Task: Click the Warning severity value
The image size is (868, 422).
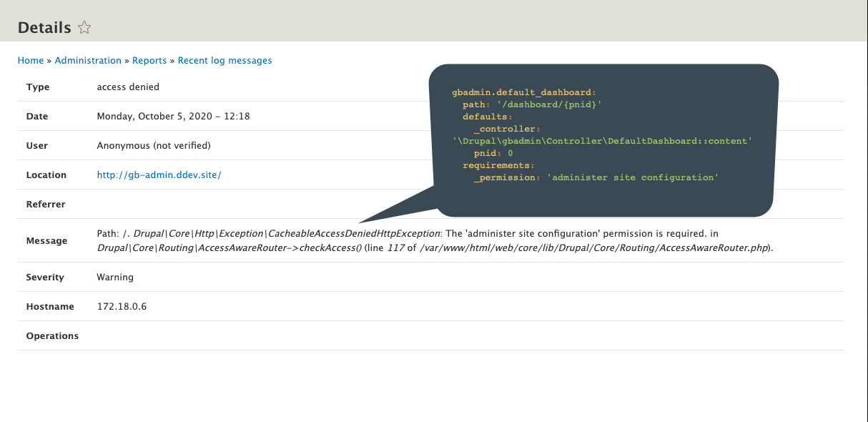Action: point(114,277)
